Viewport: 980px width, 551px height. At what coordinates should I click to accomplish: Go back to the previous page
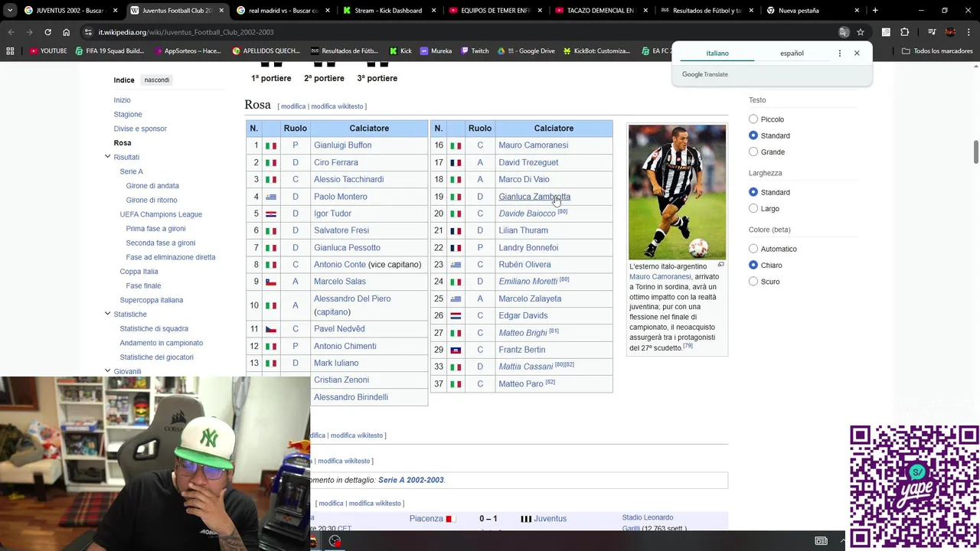pyautogui.click(x=11, y=32)
